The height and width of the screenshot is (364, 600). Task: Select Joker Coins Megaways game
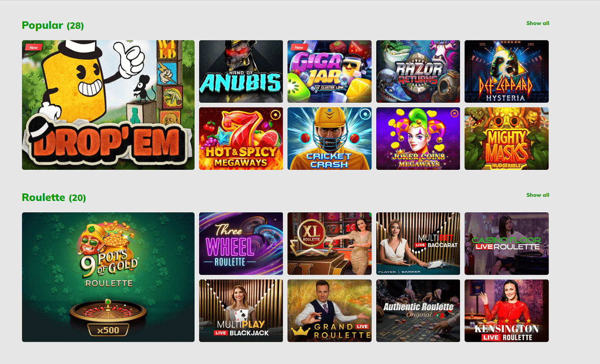pos(418,138)
